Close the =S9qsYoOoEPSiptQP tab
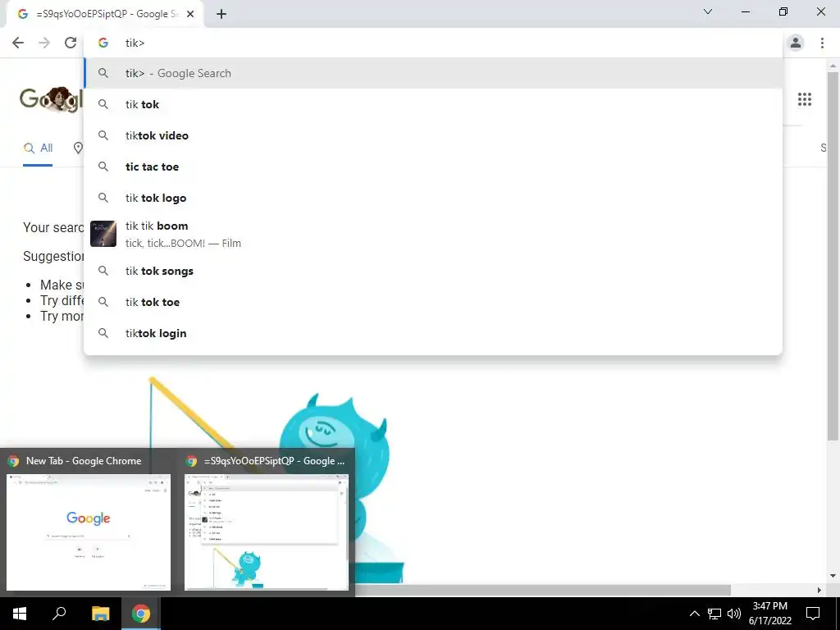The height and width of the screenshot is (630, 840). [190, 15]
